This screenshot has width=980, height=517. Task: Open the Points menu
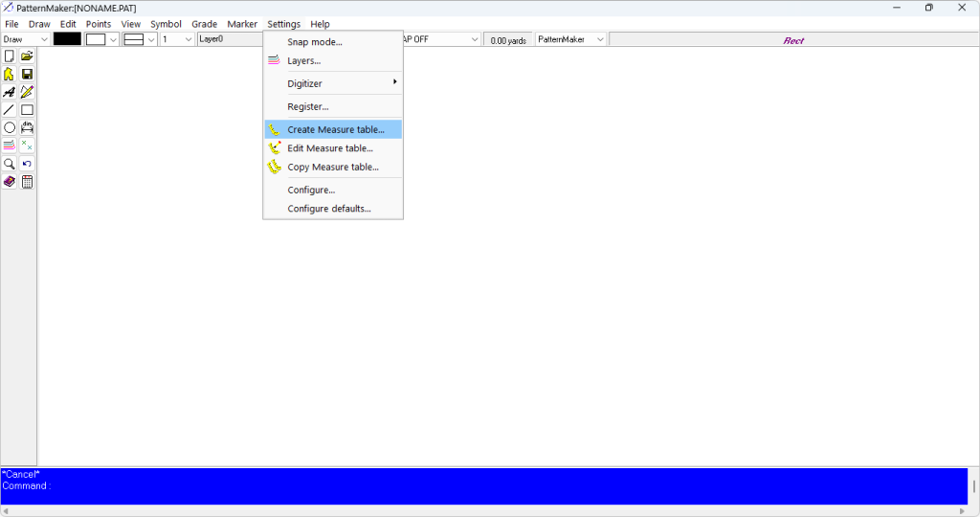click(99, 24)
